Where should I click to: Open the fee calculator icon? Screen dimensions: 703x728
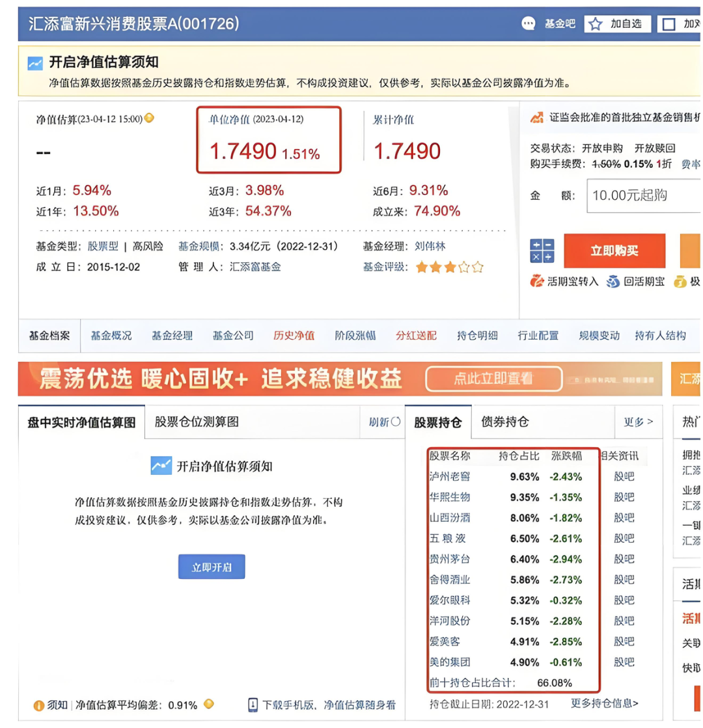click(542, 251)
